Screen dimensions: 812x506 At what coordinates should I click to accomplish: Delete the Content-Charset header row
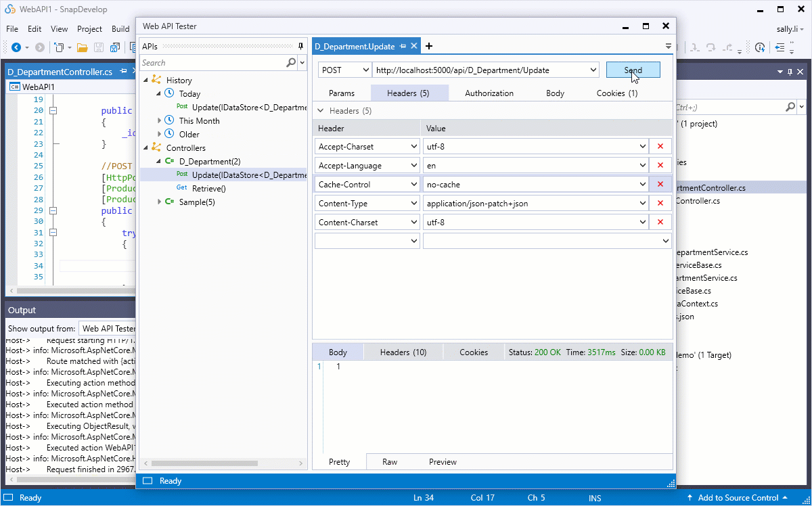pos(660,222)
